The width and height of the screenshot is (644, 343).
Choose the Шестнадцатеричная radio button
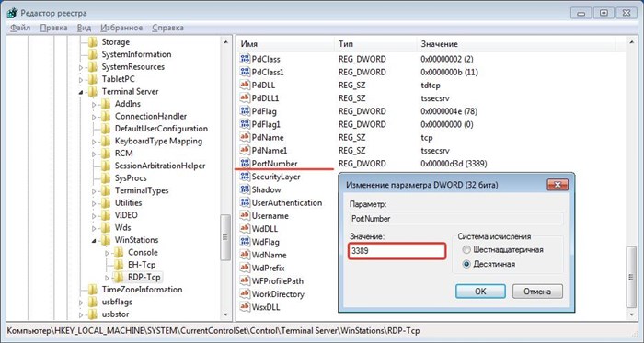466,250
